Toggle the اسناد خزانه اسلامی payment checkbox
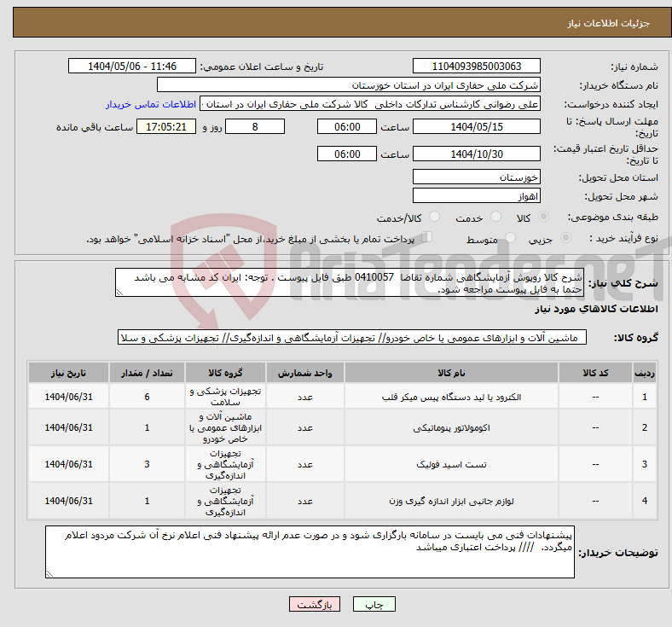Screen dimensions: 672x627 [x=427, y=237]
